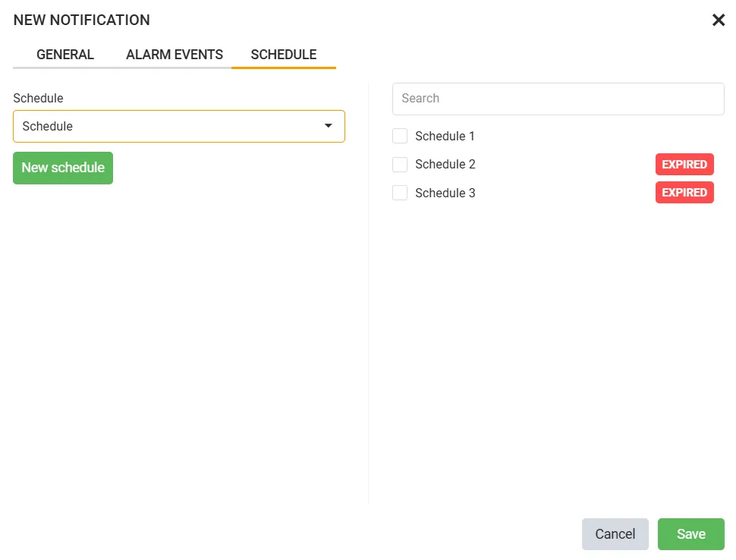Switch to the General tab

coord(65,55)
